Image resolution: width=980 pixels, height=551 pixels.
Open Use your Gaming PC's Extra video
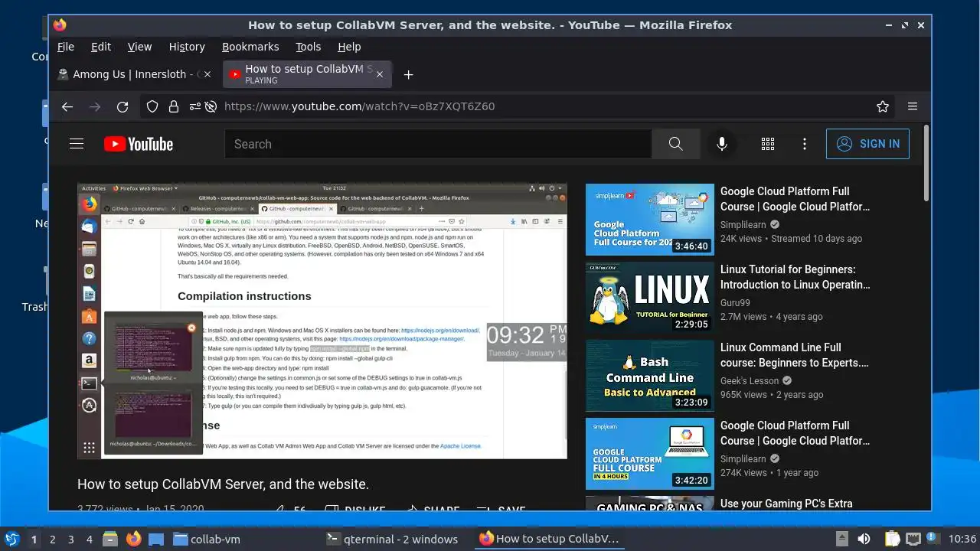pos(786,504)
